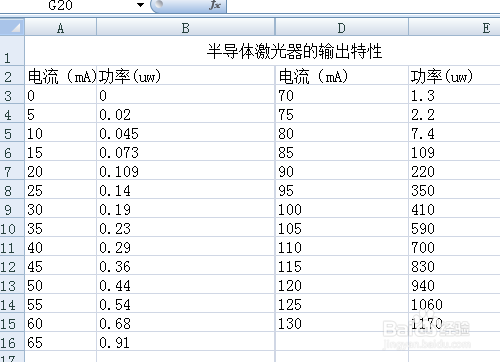
Task: Click cell with value 60
Action: point(61,322)
